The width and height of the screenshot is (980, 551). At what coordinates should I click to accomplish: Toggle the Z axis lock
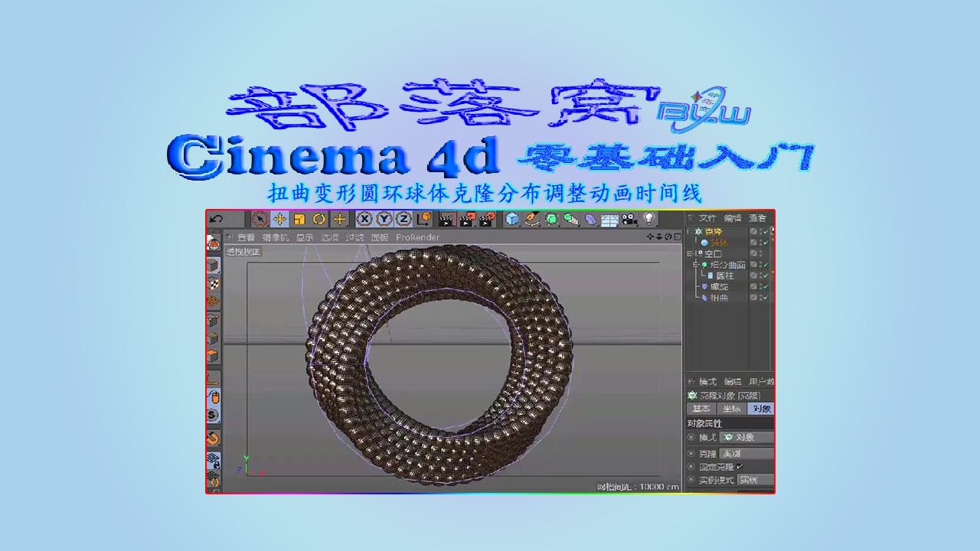403,219
